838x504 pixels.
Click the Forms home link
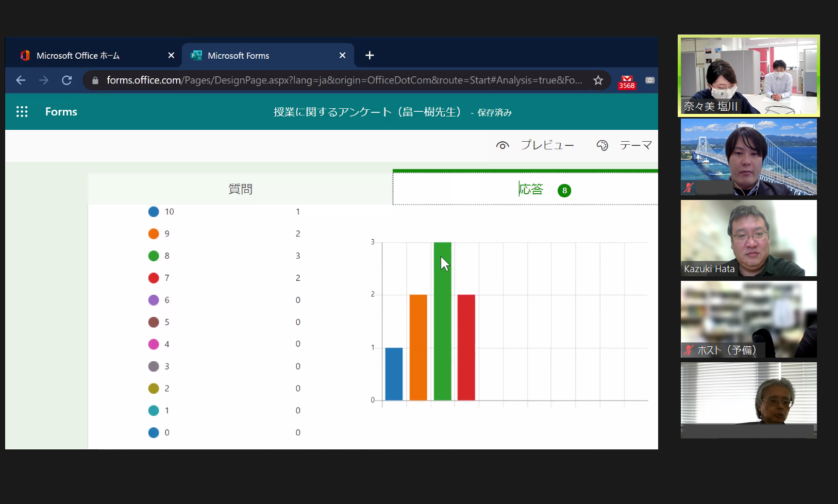point(61,112)
